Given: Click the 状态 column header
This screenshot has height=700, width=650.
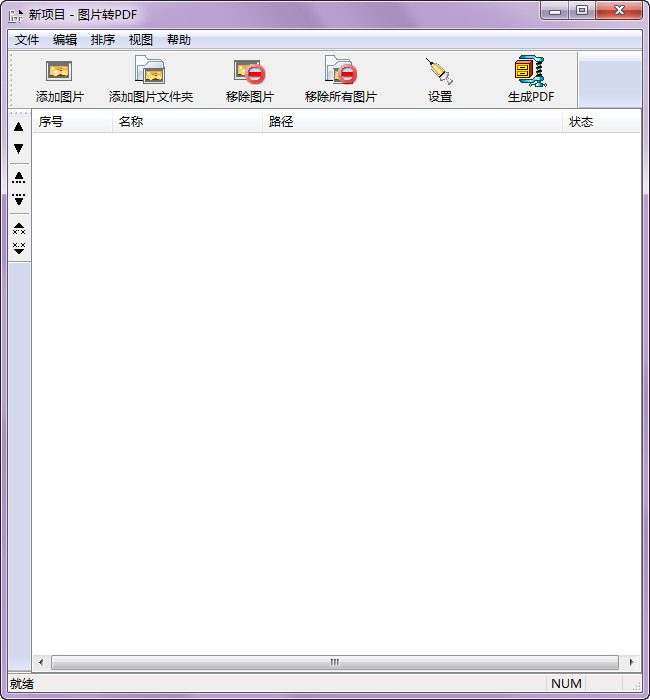Looking at the screenshot, I should pos(601,122).
